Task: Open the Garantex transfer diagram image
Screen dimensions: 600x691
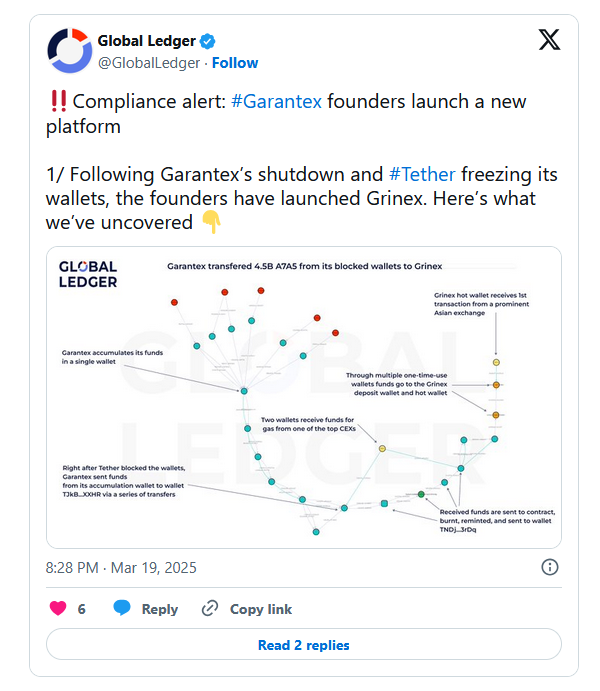Action: pyautogui.click(x=304, y=398)
